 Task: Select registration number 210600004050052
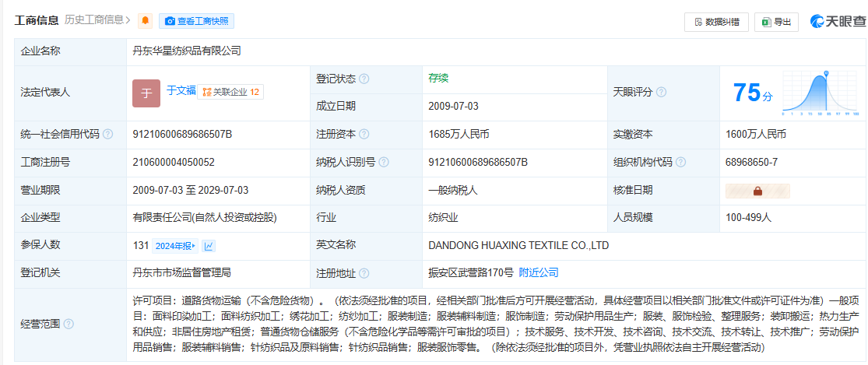(x=174, y=162)
